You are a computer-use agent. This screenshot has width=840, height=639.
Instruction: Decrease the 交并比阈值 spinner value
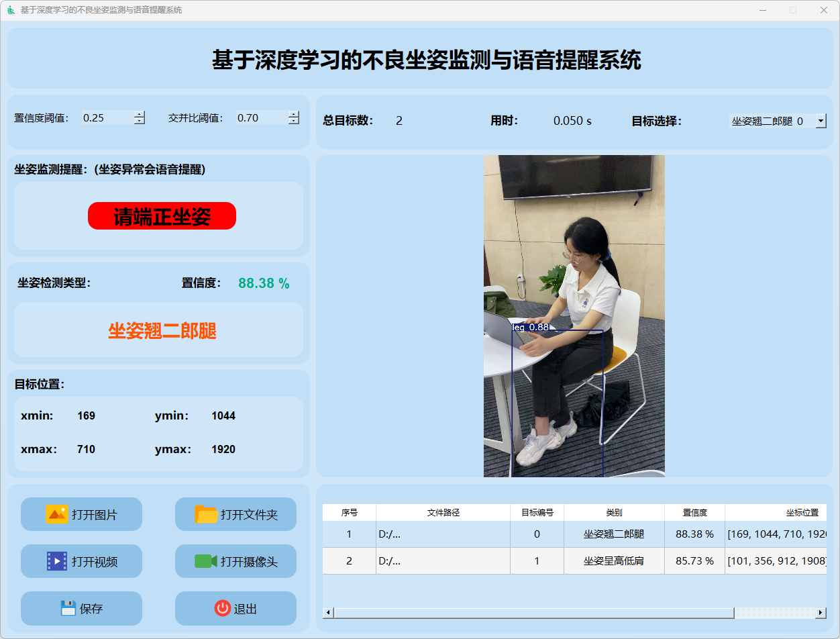coord(294,121)
